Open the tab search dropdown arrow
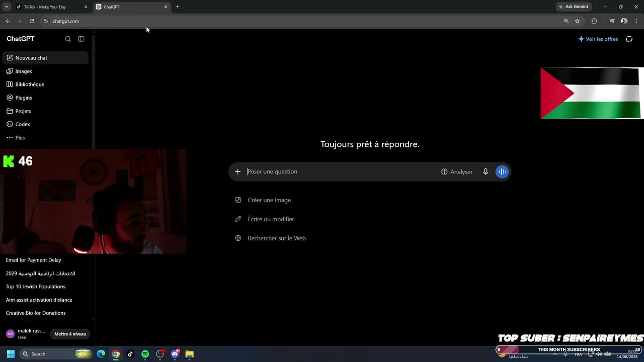Image resolution: width=644 pixels, height=362 pixels. tap(7, 7)
